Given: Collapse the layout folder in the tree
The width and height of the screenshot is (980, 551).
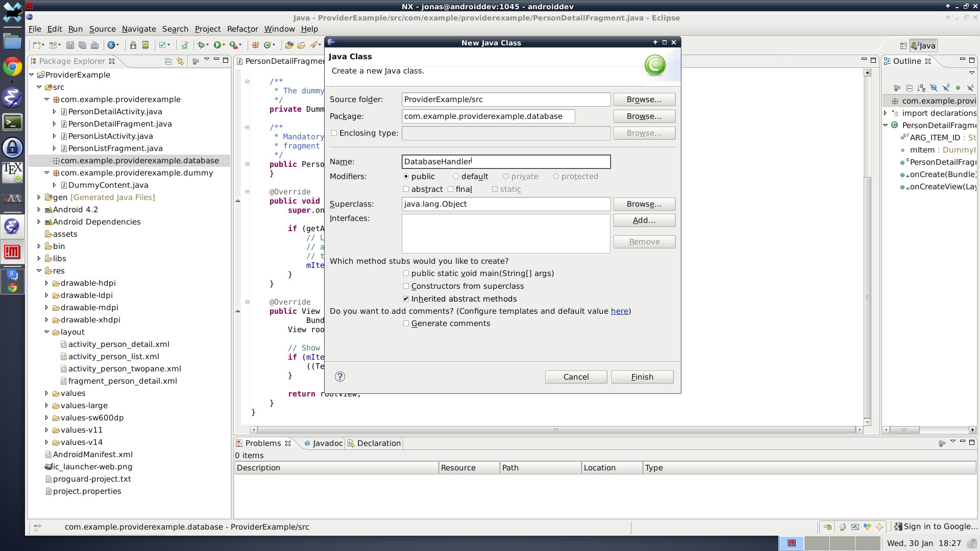Looking at the screenshot, I should (x=46, y=332).
